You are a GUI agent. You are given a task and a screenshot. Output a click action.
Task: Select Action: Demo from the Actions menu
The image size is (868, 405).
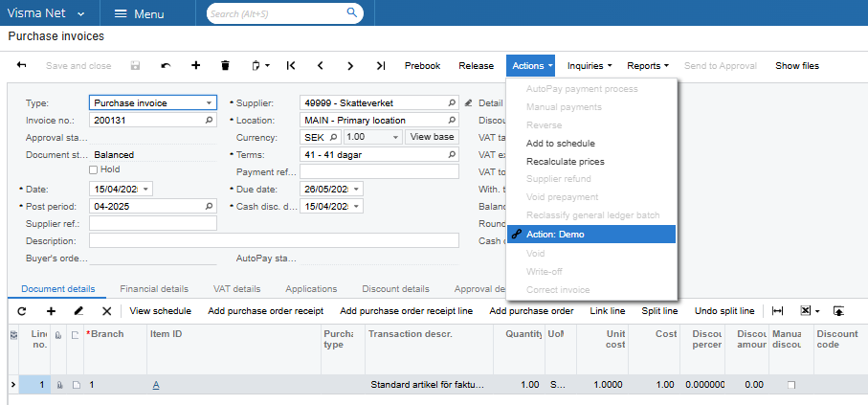coord(555,235)
